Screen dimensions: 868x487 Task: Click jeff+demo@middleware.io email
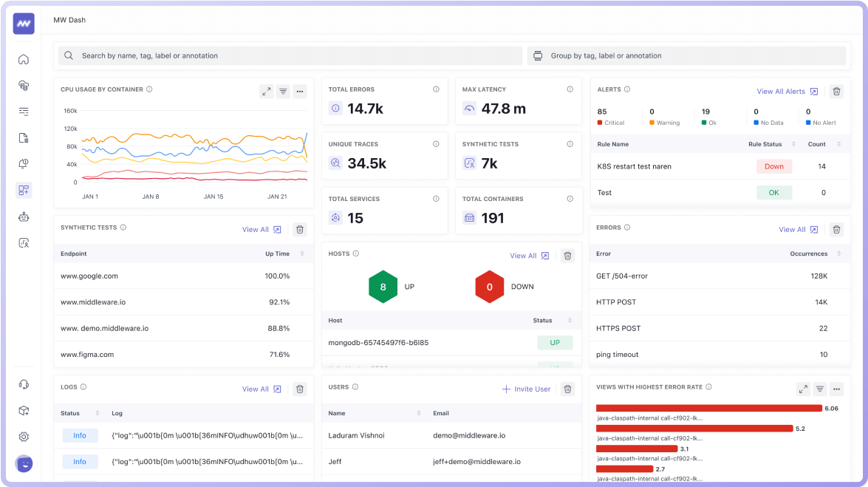[x=476, y=462]
